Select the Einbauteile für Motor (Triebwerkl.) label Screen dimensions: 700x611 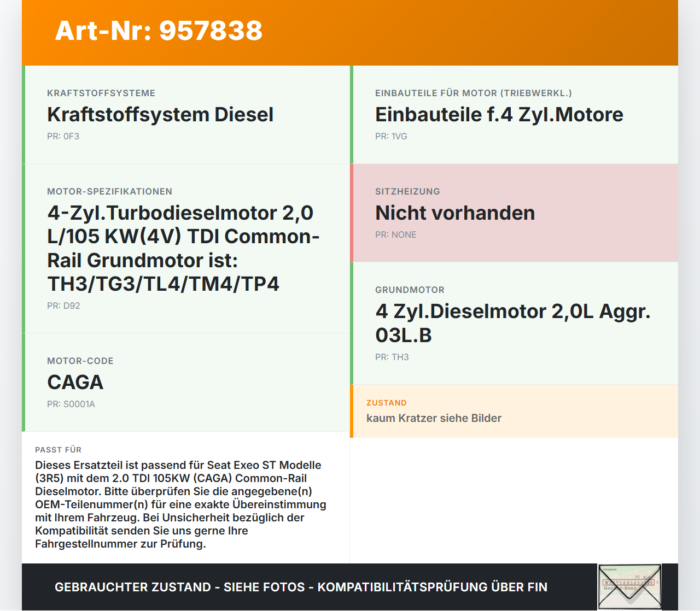(x=473, y=93)
